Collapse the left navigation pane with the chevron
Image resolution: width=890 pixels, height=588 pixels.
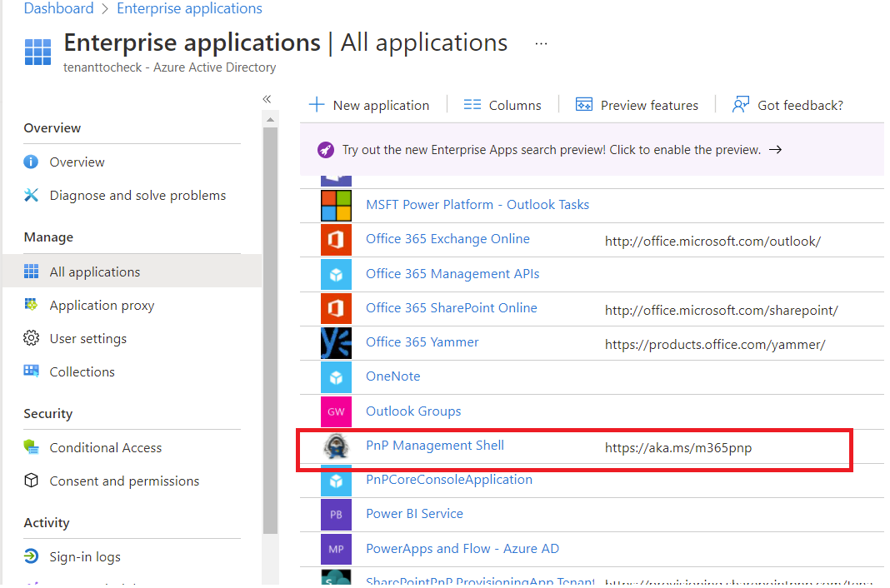coord(267,98)
